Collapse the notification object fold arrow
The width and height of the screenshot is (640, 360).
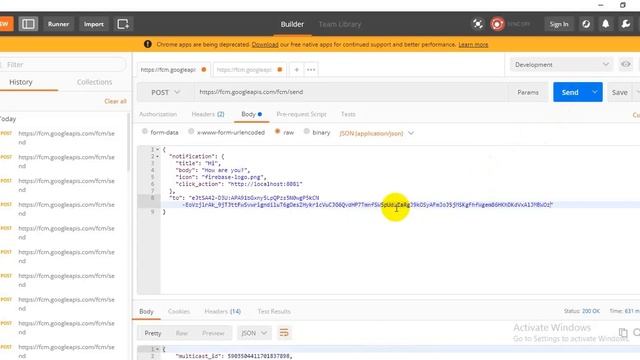(158, 156)
